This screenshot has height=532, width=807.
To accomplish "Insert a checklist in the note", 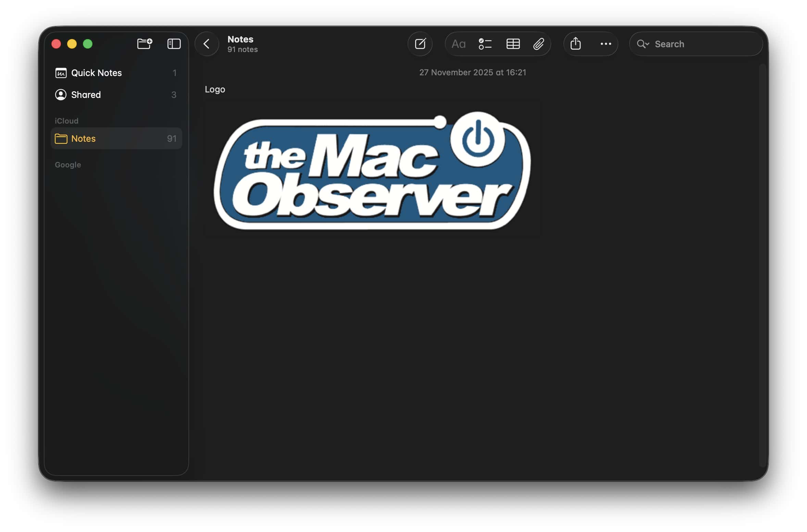I will coord(485,44).
